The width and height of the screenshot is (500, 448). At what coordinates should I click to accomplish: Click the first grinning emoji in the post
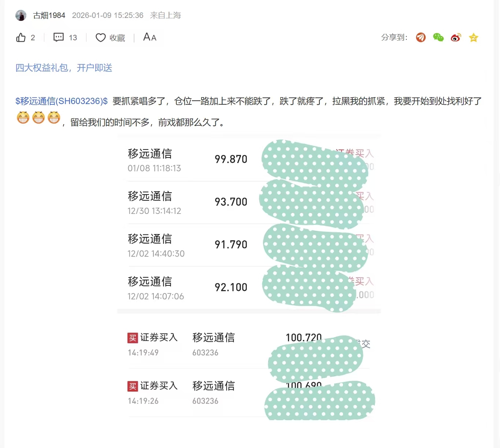click(x=23, y=118)
